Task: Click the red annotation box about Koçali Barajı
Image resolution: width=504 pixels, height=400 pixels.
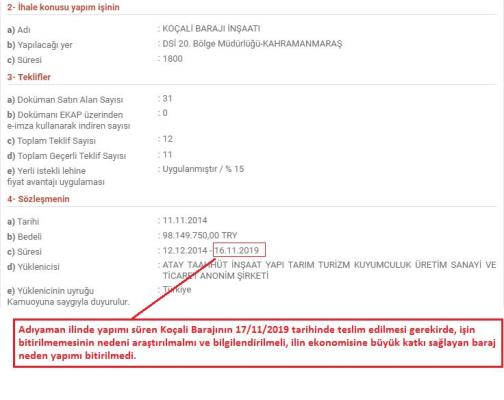Action: [258, 343]
